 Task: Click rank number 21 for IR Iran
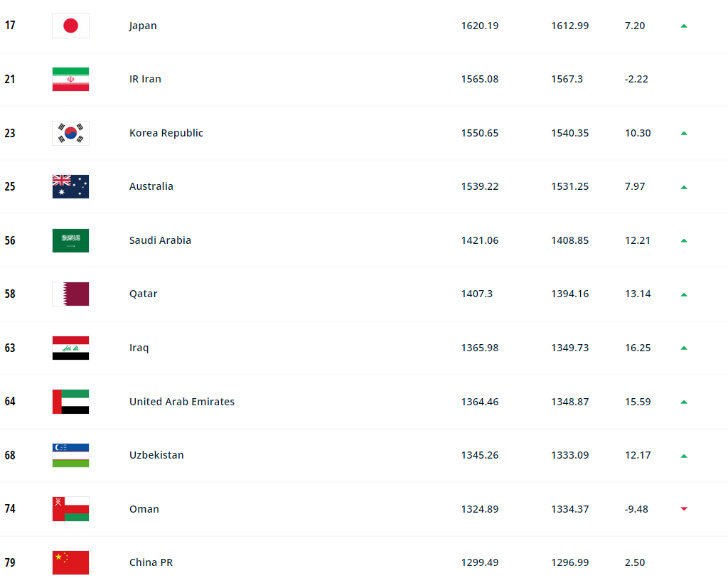pyautogui.click(x=10, y=79)
